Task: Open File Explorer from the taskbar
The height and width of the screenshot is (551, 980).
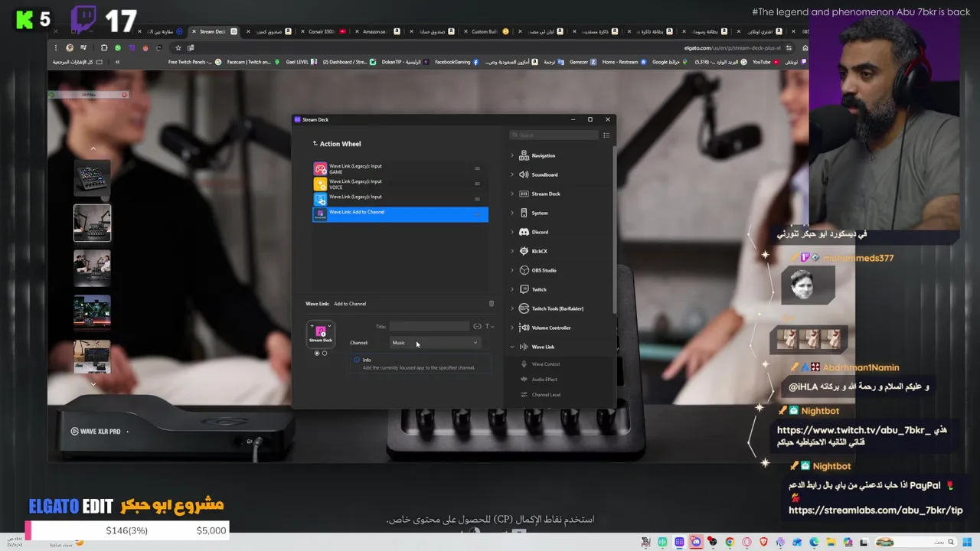Action: click(831, 542)
